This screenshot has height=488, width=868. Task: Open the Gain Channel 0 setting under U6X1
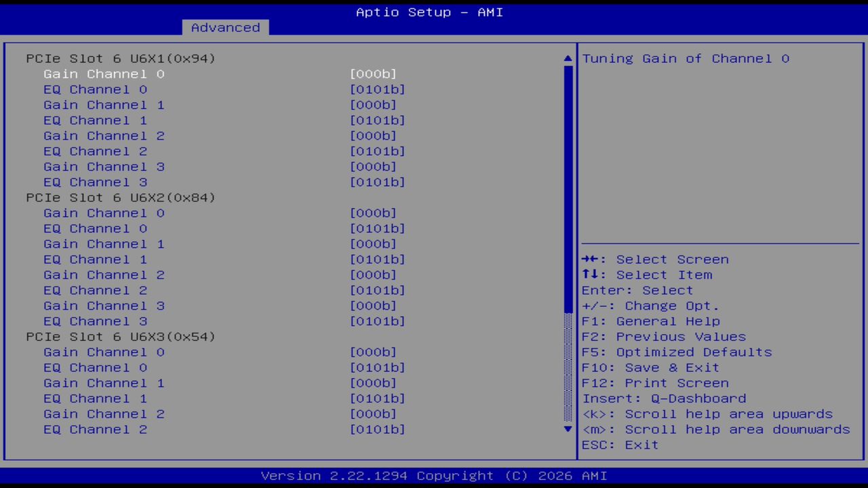(x=103, y=74)
